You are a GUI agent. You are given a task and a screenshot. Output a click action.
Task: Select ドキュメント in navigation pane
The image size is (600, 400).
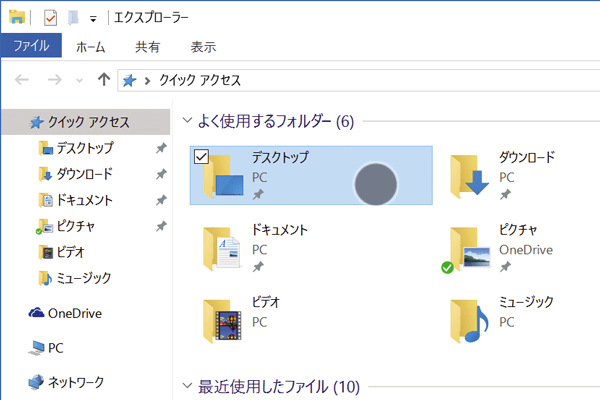[x=85, y=200]
